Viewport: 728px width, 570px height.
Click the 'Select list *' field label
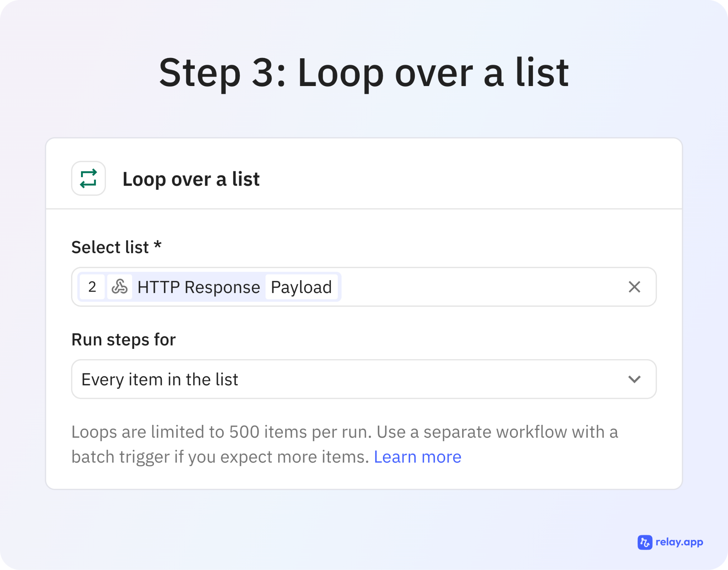[110, 247]
